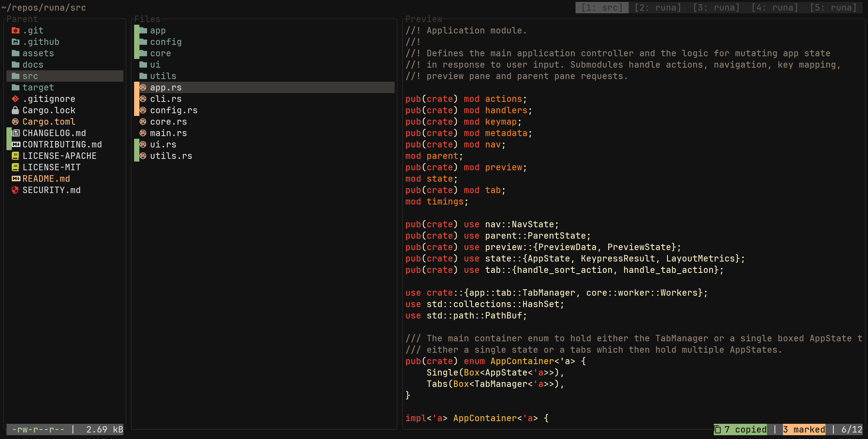Select the LICENSE-APACHE file name
The width and height of the screenshot is (868, 439).
(60, 156)
